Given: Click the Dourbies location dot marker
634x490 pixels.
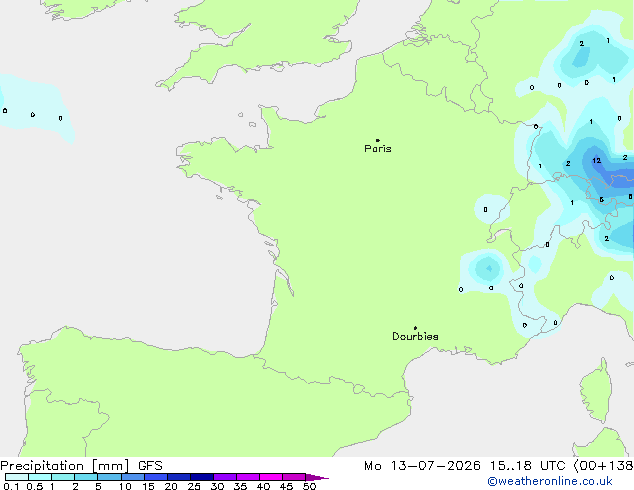Looking at the screenshot, I should 415,328.
